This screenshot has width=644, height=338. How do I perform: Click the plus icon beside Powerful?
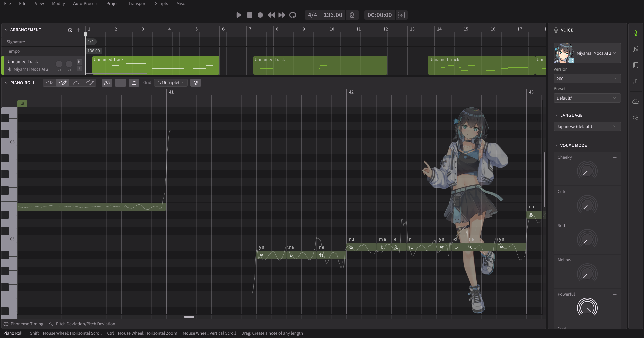click(615, 294)
